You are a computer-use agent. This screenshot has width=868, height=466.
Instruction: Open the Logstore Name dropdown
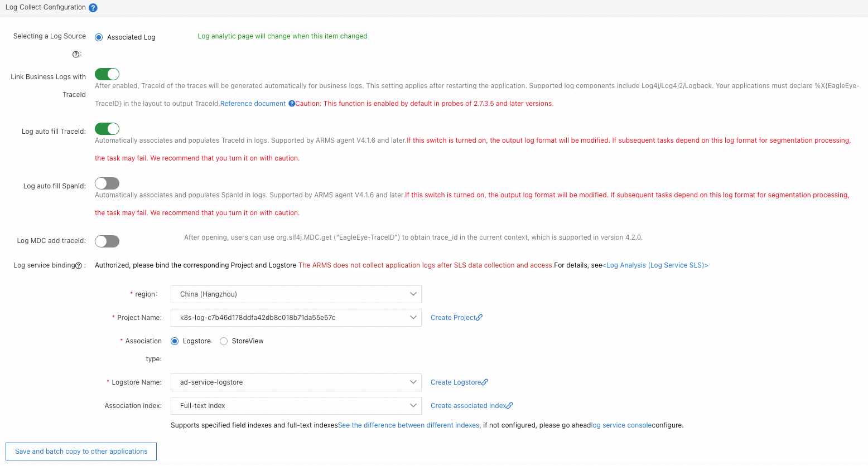point(296,382)
